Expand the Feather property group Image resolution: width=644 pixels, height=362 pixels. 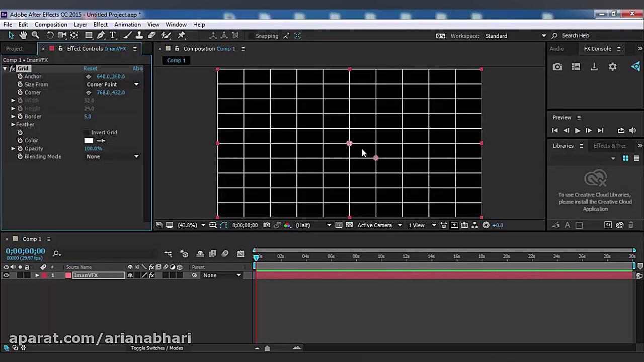pos(13,125)
